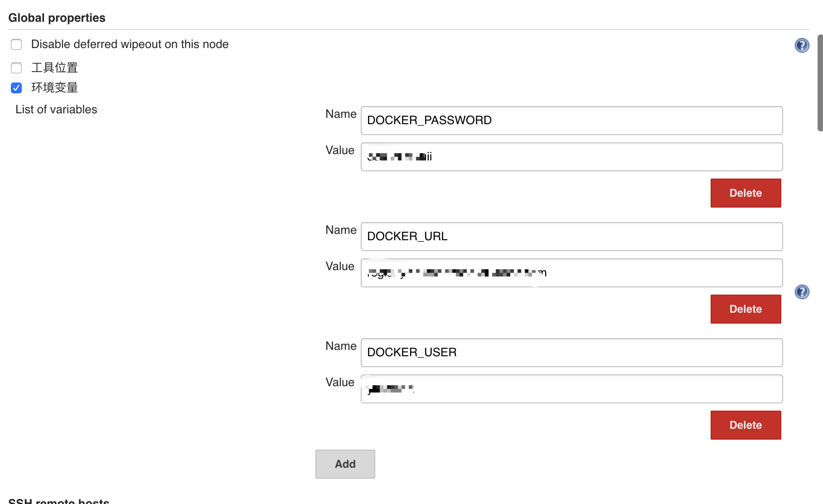Image resolution: width=823 pixels, height=504 pixels.
Task: Open help icon beside DOCKER_URL value
Action: 802,292
